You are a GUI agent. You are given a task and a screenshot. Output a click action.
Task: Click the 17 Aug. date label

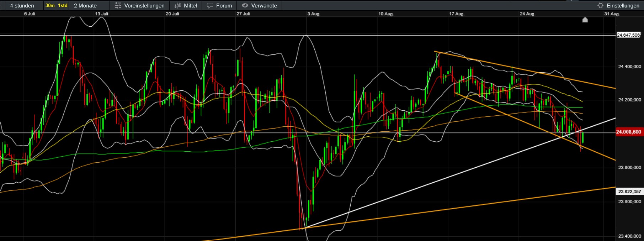[457, 14]
